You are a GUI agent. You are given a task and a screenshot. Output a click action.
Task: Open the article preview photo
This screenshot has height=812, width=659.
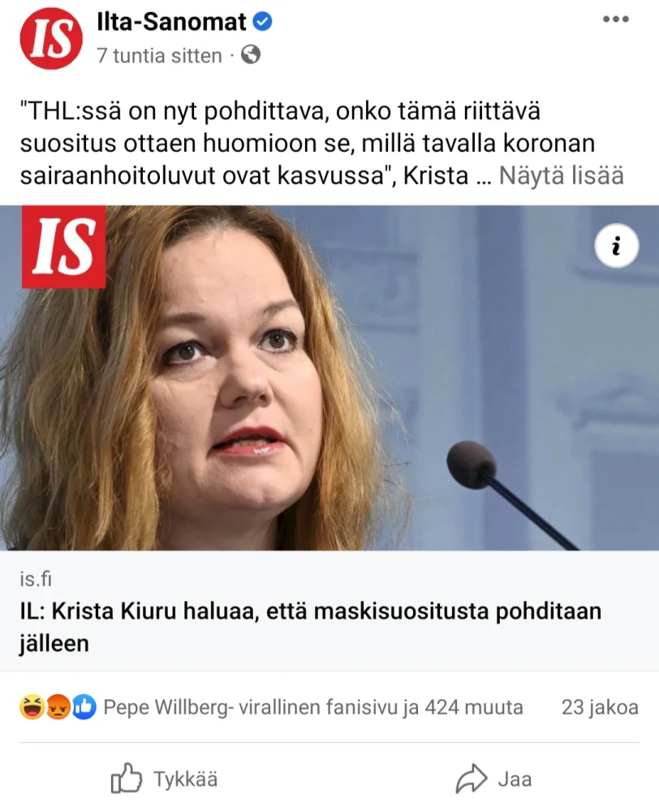click(x=329, y=378)
